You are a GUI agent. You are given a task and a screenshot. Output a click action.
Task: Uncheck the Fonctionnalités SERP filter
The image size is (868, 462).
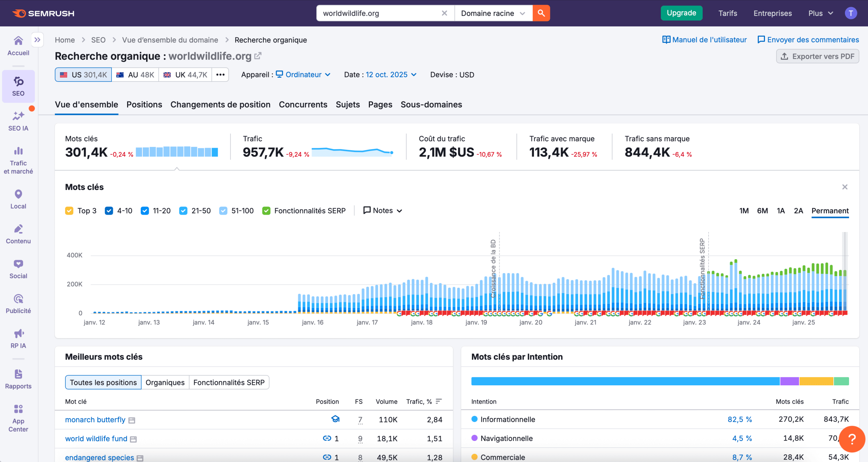(x=267, y=210)
